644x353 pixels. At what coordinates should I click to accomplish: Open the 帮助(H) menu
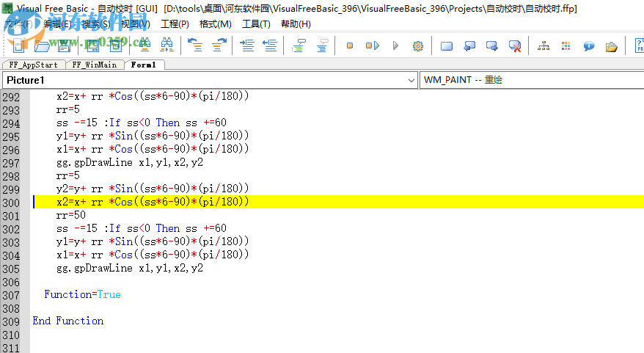tap(296, 24)
